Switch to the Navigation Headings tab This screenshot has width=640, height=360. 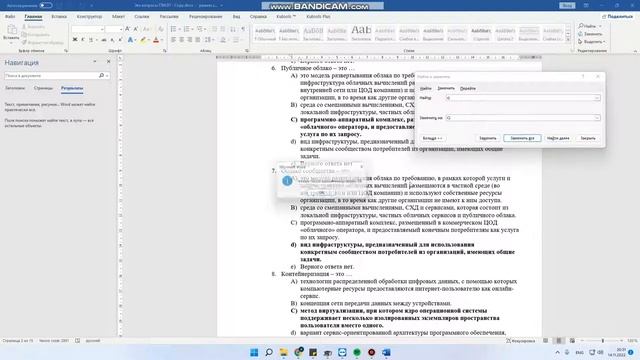click(15, 88)
